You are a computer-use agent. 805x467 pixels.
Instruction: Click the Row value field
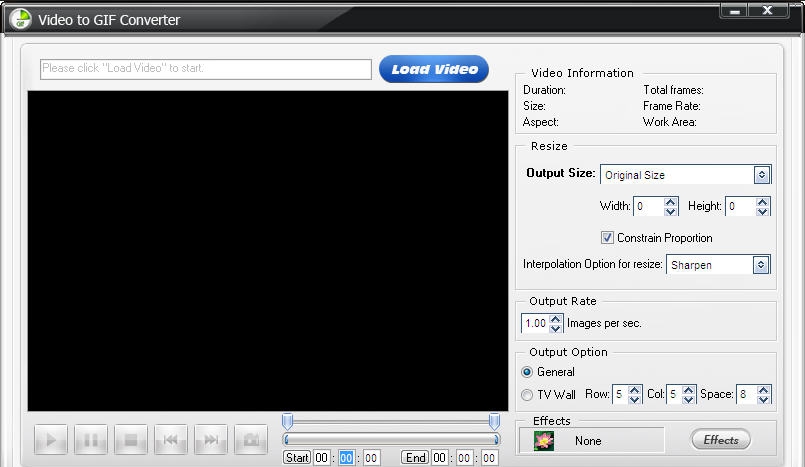pyautogui.click(x=620, y=395)
